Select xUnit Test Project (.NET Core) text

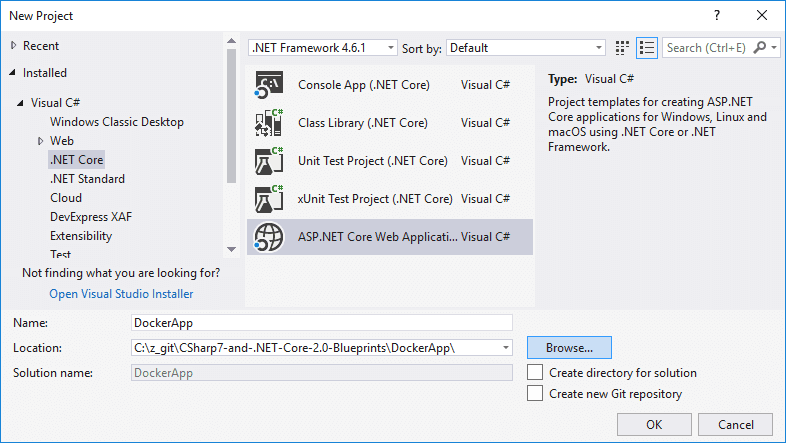(x=375, y=199)
